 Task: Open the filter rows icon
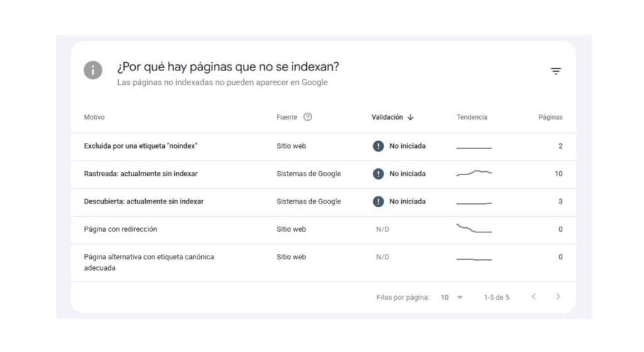tap(556, 71)
